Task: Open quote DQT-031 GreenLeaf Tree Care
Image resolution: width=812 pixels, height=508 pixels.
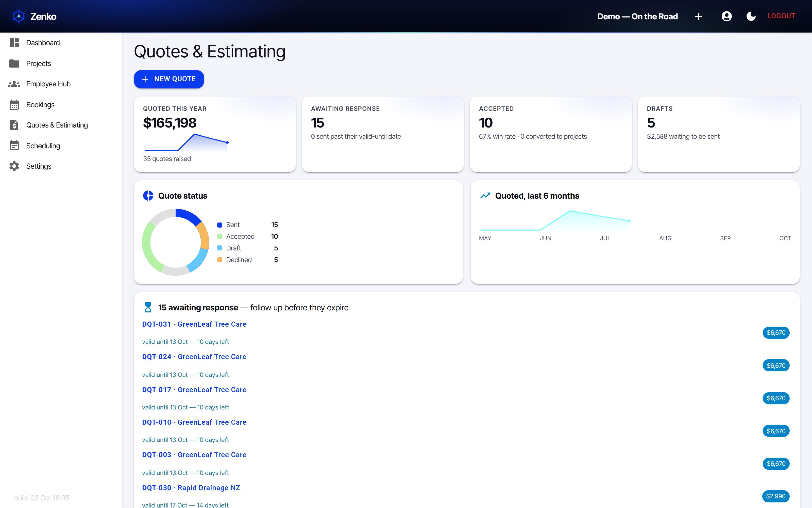Action: point(194,324)
